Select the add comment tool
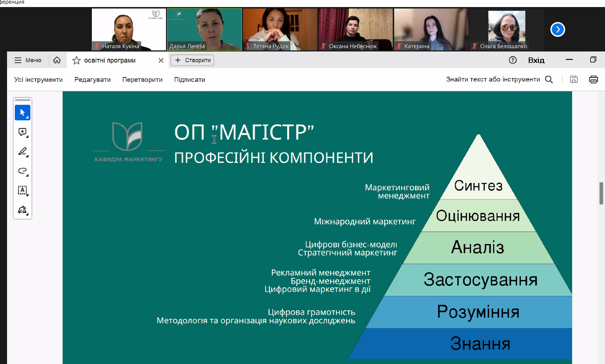Screen dimensions: 605x364 pyautogui.click(x=23, y=132)
